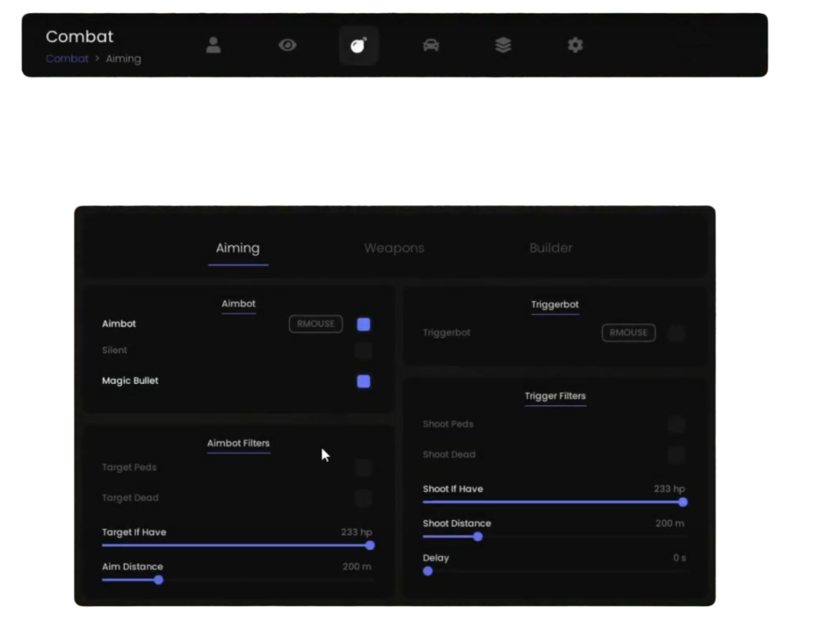Enable the Triggerbot checkbox
The height and width of the screenshot is (635, 840).
pos(676,333)
